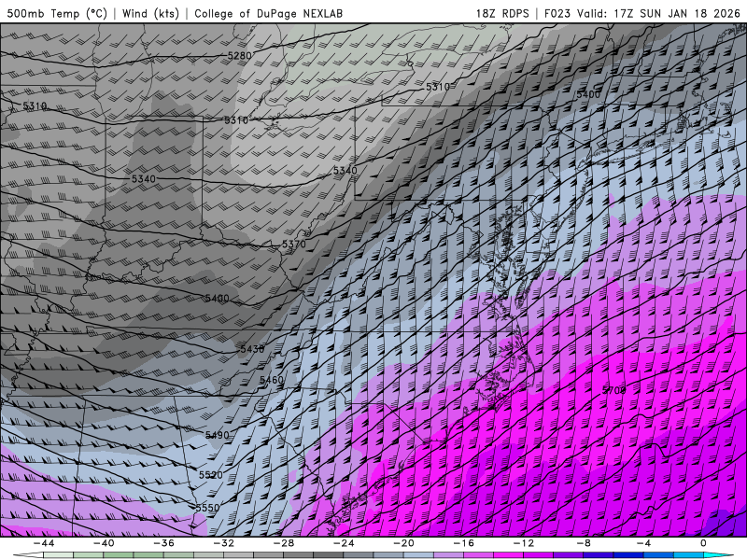
Task: Click the -28 colorbar tick label
Action: [284, 543]
